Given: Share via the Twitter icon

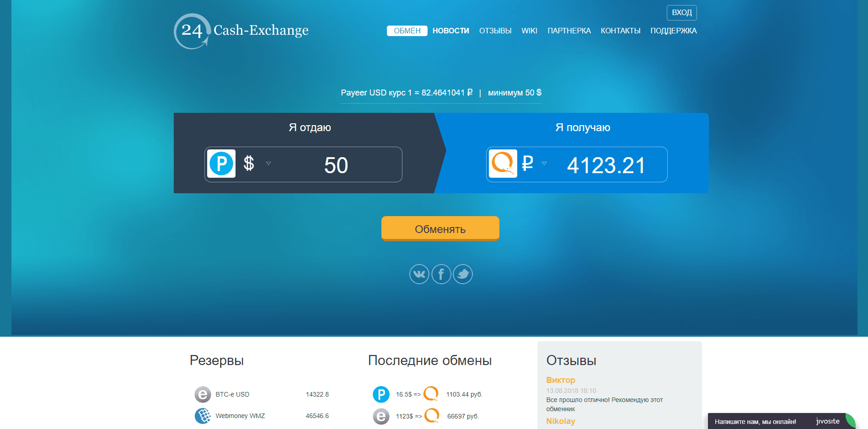Looking at the screenshot, I should click(463, 274).
